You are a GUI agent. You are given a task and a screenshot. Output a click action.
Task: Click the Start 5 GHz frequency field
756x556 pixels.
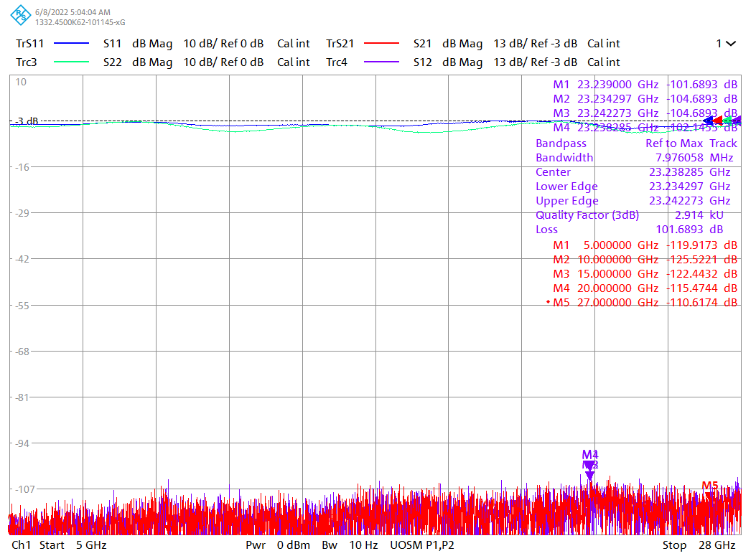click(73, 545)
